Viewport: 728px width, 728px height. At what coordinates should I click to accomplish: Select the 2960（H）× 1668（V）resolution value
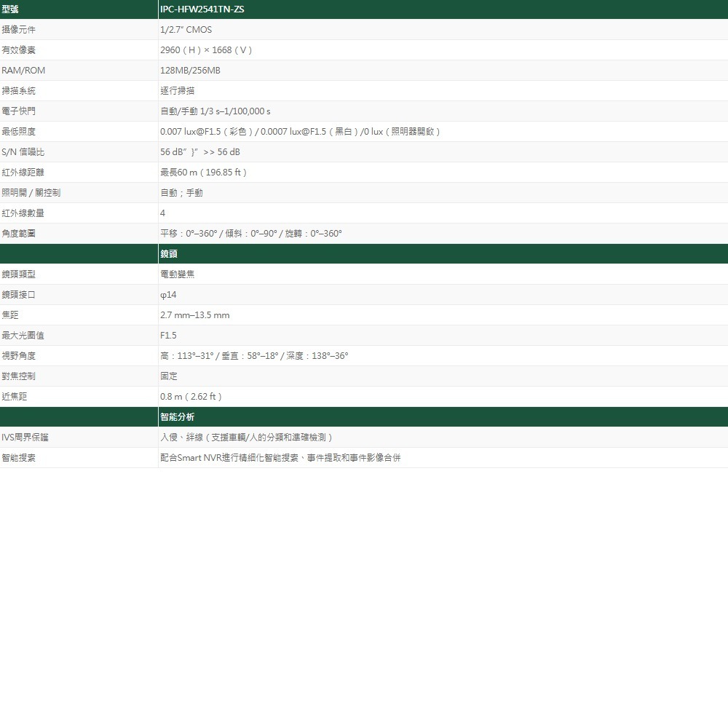pos(205,50)
